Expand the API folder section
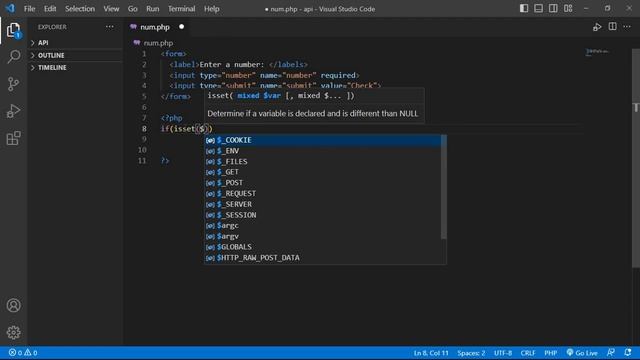Viewport: 640px width, 360px height. coord(75,42)
